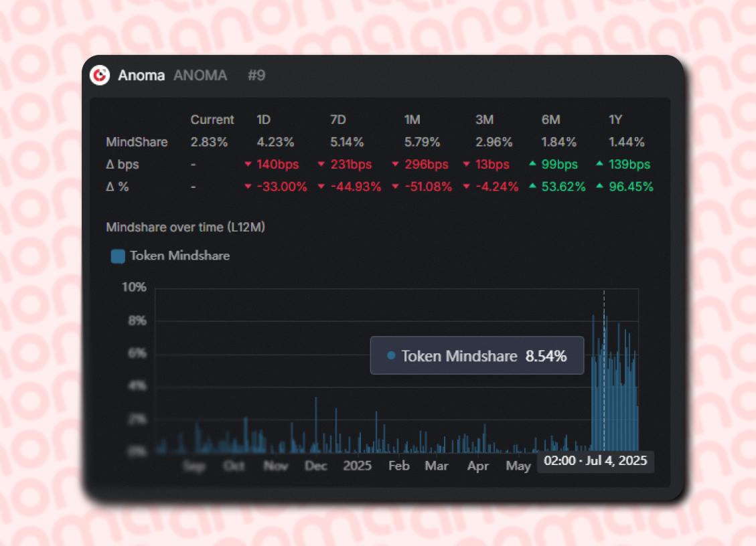
Task: Click the blue dot in the chart tooltip
Action: pyautogui.click(x=392, y=356)
